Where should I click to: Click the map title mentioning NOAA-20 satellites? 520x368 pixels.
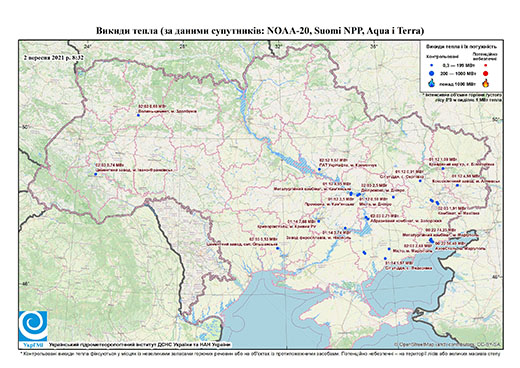[x=260, y=31]
